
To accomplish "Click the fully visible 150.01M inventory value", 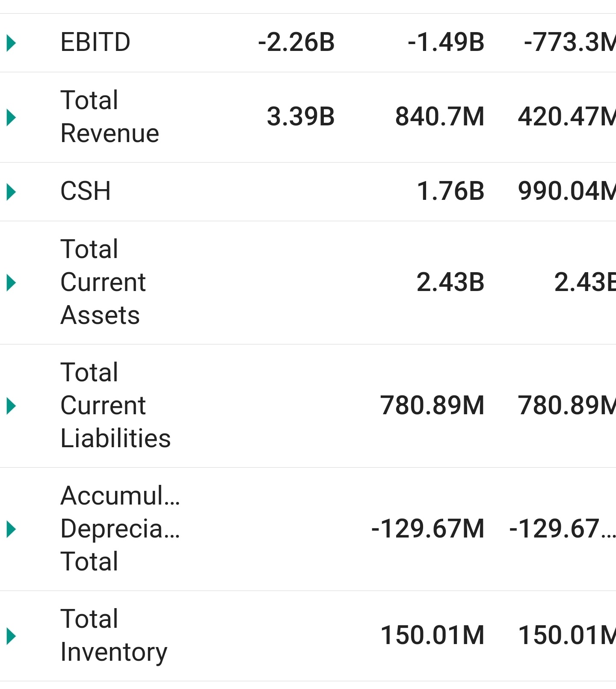I will [x=432, y=636].
